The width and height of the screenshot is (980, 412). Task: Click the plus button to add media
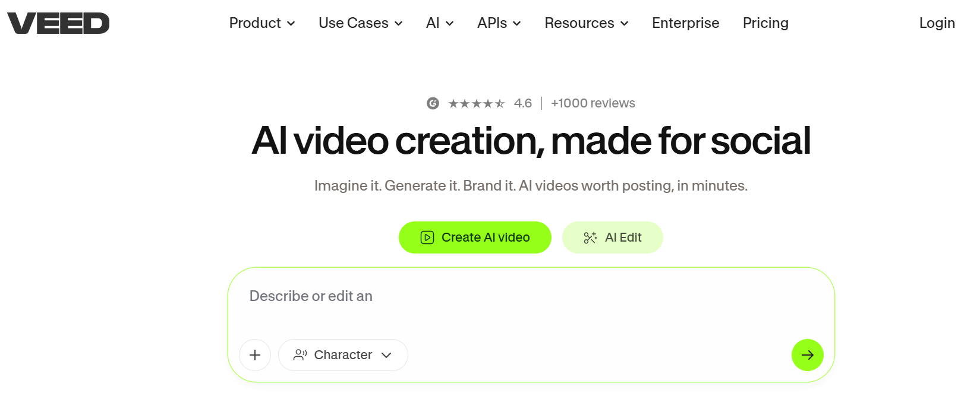[255, 355]
